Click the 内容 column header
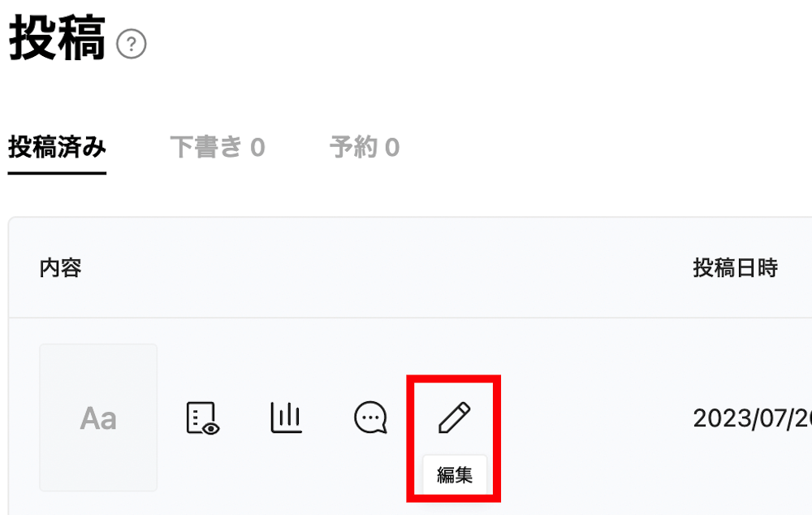The image size is (812, 515). [x=61, y=268]
